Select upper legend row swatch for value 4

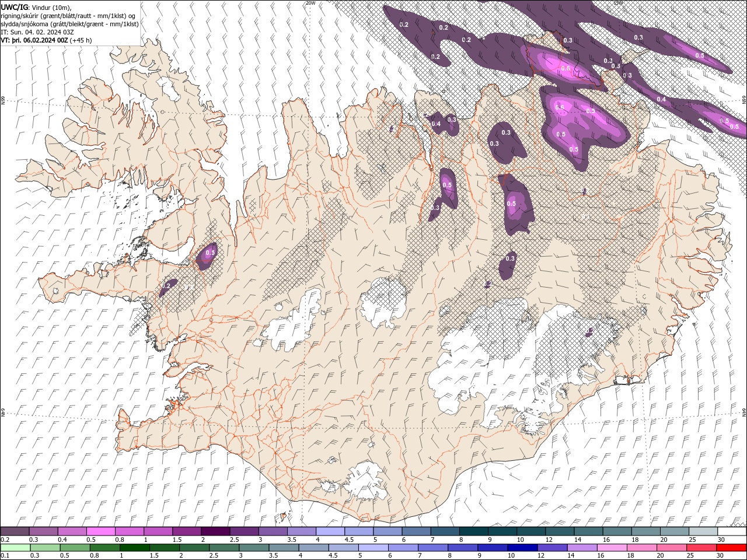pyautogui.click(x=330, y=531)
